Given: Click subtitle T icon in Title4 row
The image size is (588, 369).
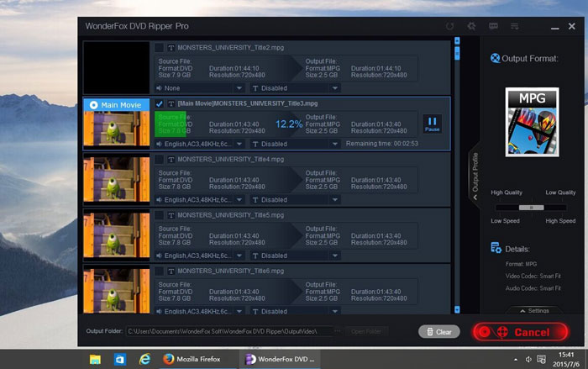Looking at the screenshot, I should tap(255, 200).
